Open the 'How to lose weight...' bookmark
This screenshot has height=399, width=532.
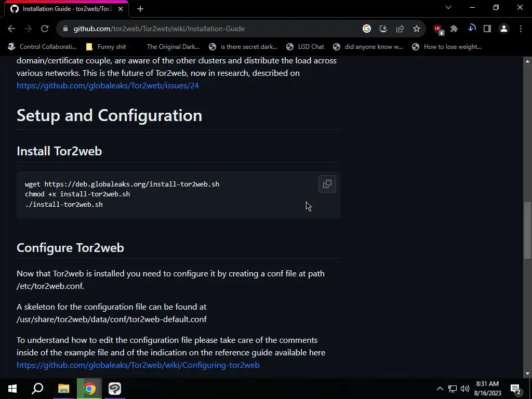pyautogui.click(x=446, y=47)
